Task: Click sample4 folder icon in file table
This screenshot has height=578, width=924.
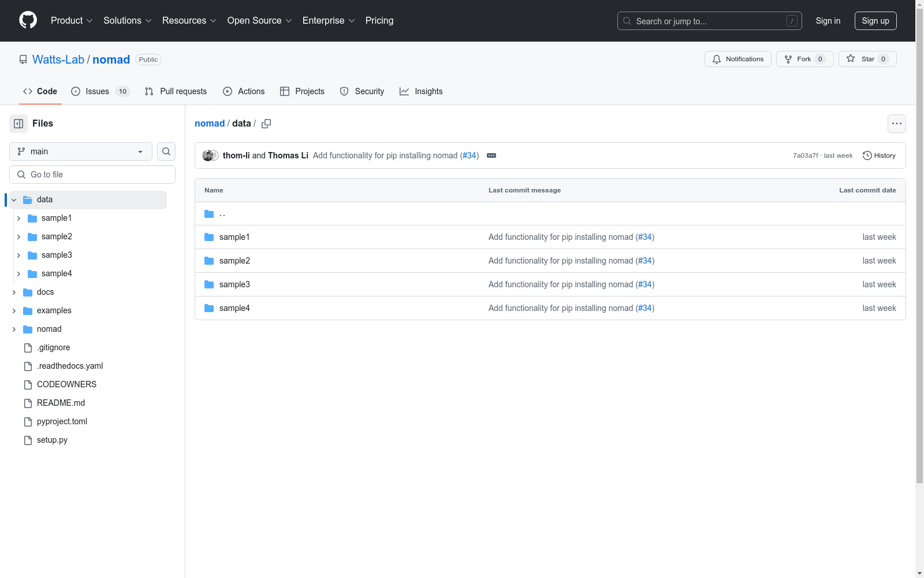Action: (x=209, y=308)
